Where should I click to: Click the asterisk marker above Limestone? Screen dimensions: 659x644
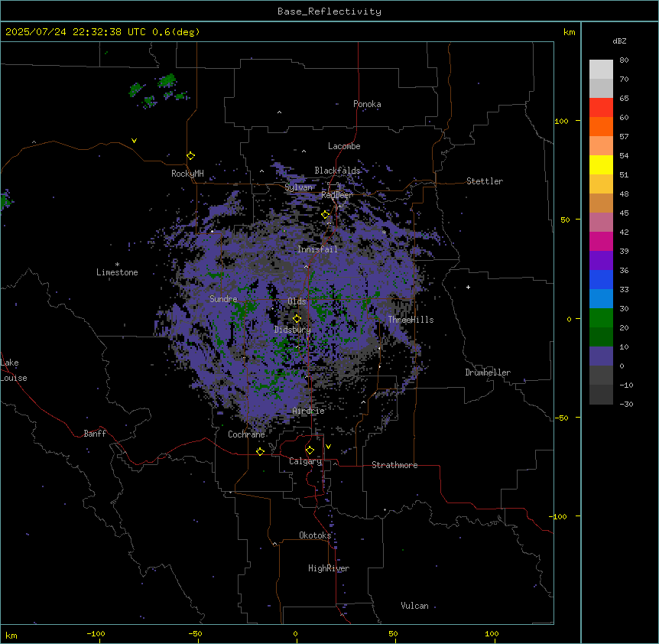(117, 265)
